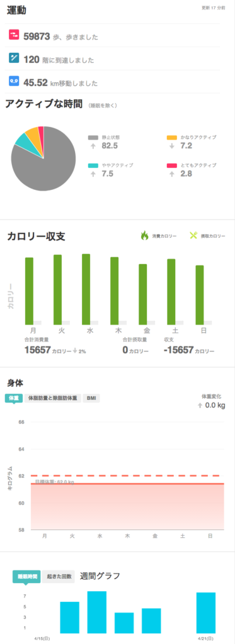Click the up arrow beside 7.5
Image resolution: width=235 pixels, height=644 pixels.
coord(93,174)
